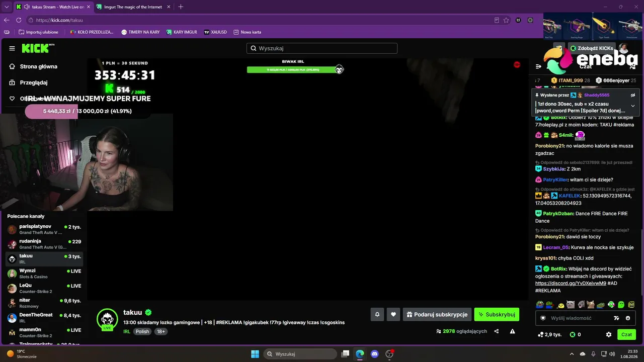Focus the Kick Wyszukaj search field

click(322, 48)
